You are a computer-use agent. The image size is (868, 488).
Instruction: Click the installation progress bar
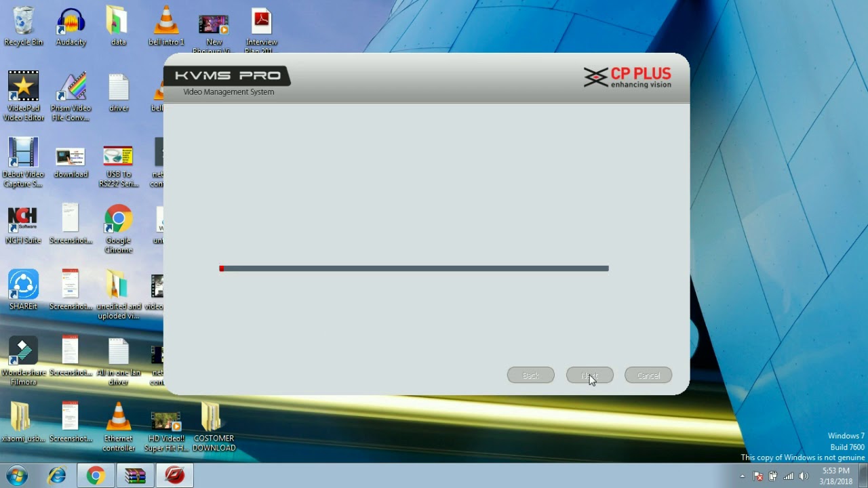[414, 268]
